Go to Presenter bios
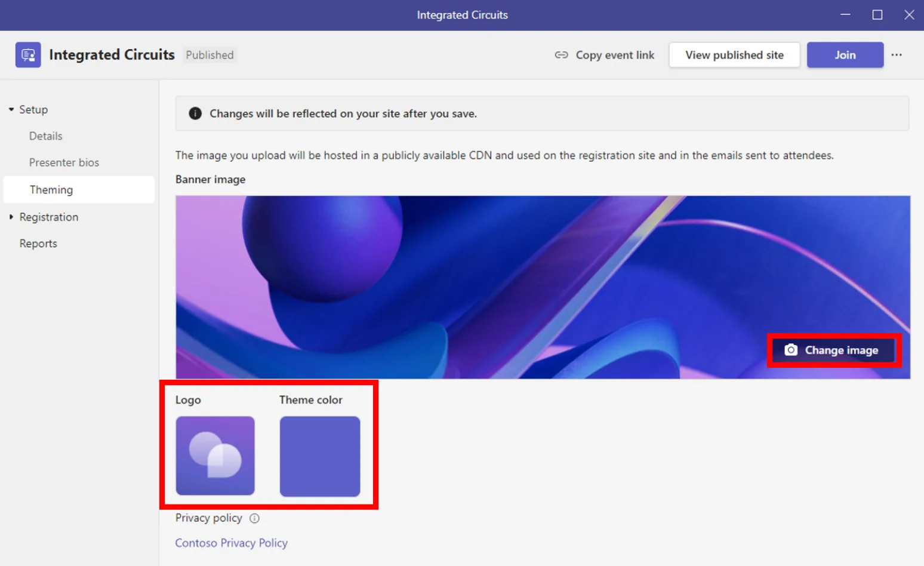Screen dimensions: 924x566 pos(64,162)
